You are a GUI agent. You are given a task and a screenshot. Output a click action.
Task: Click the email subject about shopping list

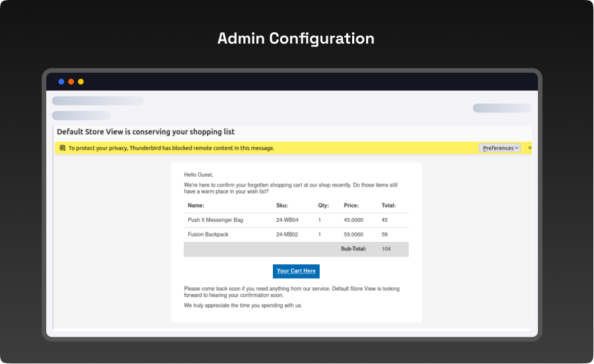(x=145, y=132)
